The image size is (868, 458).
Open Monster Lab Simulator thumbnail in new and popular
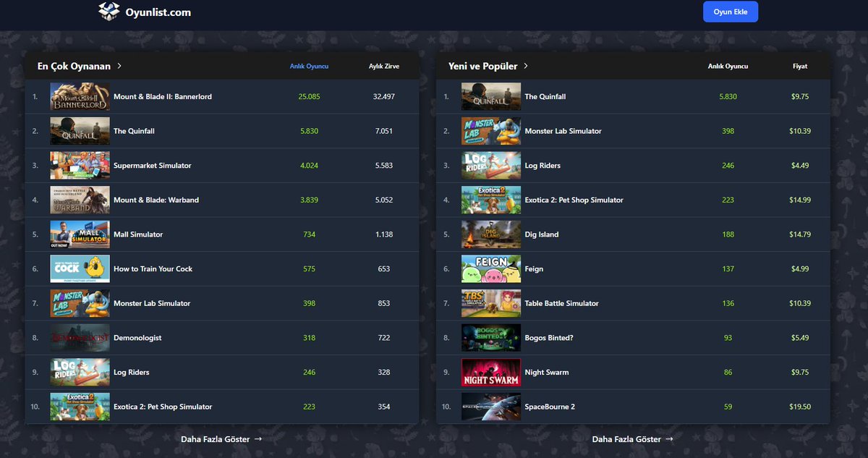(x=491, y=131)
